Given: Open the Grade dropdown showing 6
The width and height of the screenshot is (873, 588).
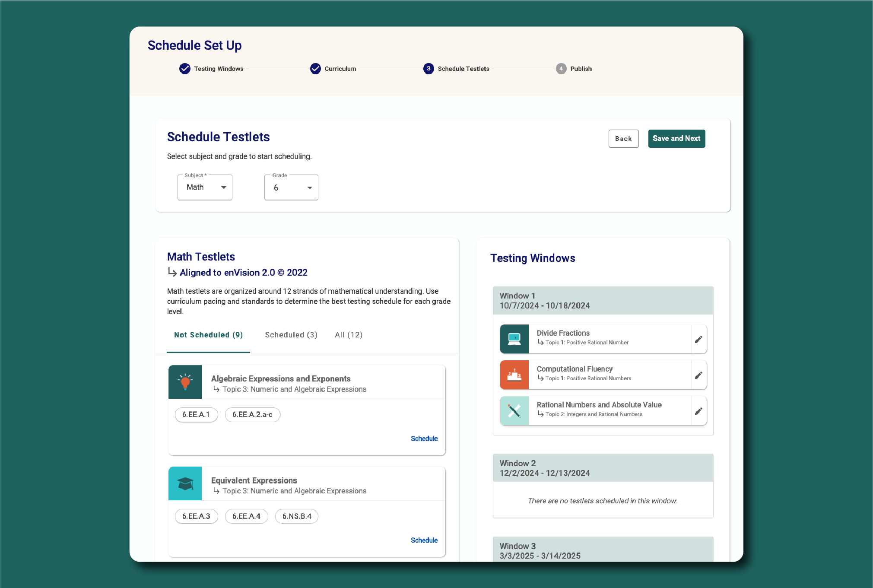Looking at the screenshot, I should pos(291,188).
